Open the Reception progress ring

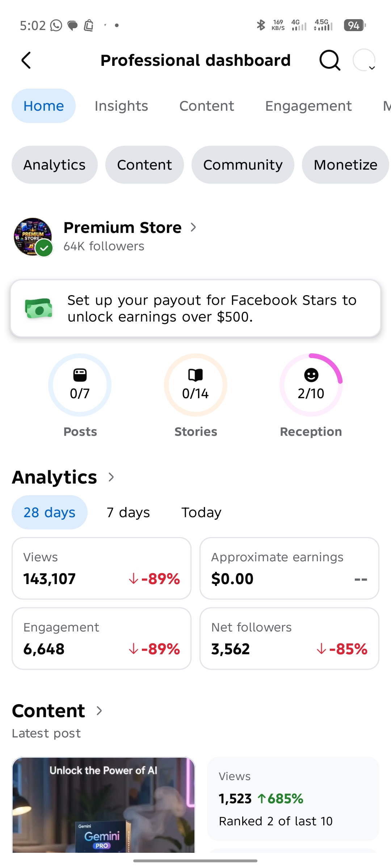click(311, 385)
